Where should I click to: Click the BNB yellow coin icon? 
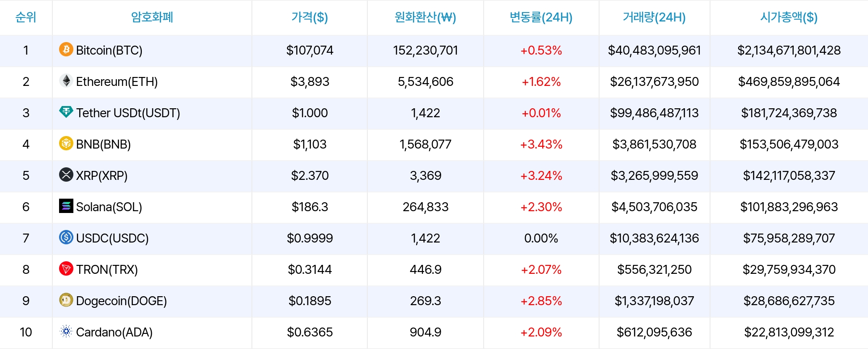(x=66, y=143)
